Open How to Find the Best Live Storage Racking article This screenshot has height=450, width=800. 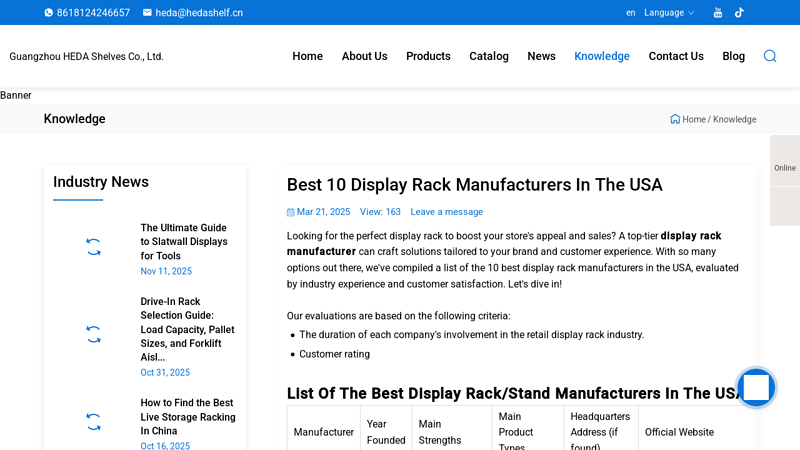[188, 417]
